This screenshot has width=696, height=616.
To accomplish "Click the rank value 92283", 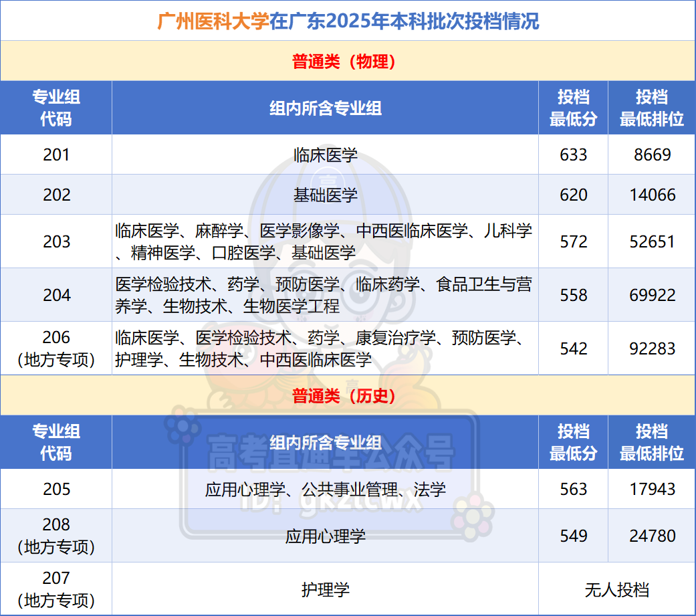I will click(652, 348).
